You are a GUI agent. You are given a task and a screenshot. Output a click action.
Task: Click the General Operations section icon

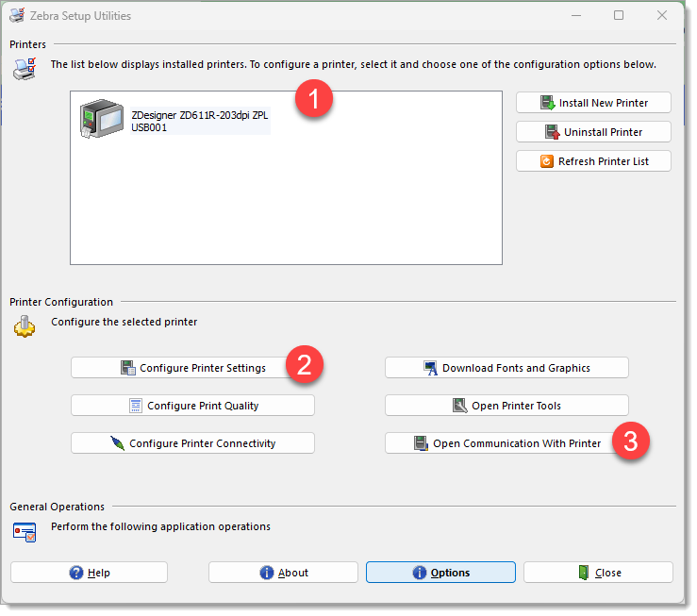25,532
